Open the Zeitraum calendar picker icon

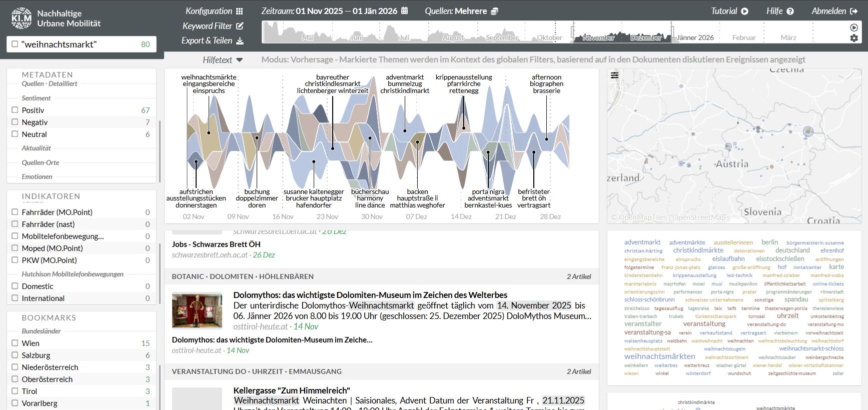(x=404, y=11)
